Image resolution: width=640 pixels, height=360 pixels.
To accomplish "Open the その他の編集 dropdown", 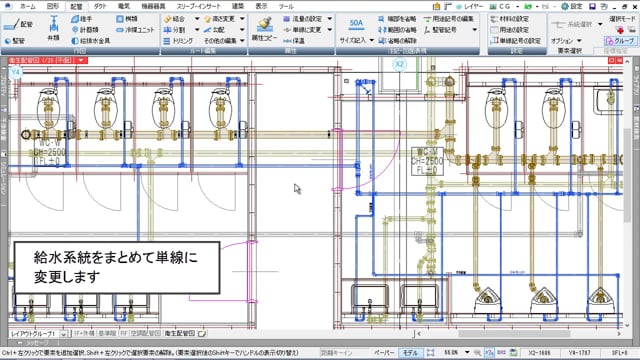I will (x=224, y=41).
